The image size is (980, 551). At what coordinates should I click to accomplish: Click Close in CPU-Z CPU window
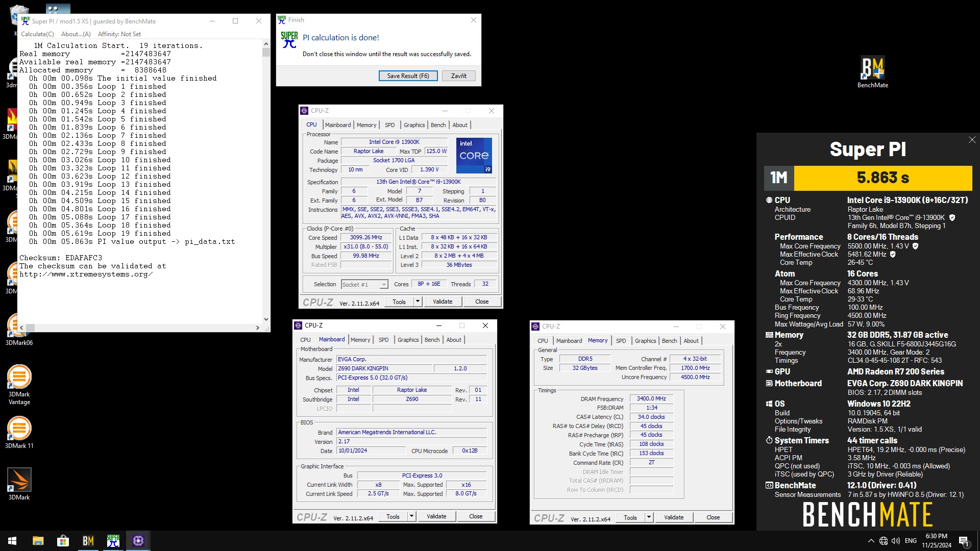tap(482, 302)
